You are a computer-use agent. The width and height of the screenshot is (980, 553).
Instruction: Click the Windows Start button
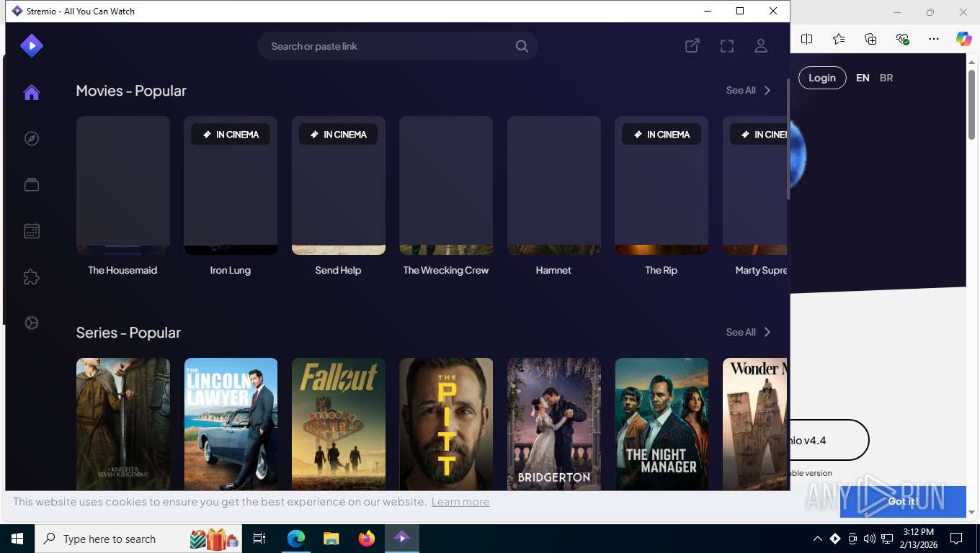[x=17, y=539]
